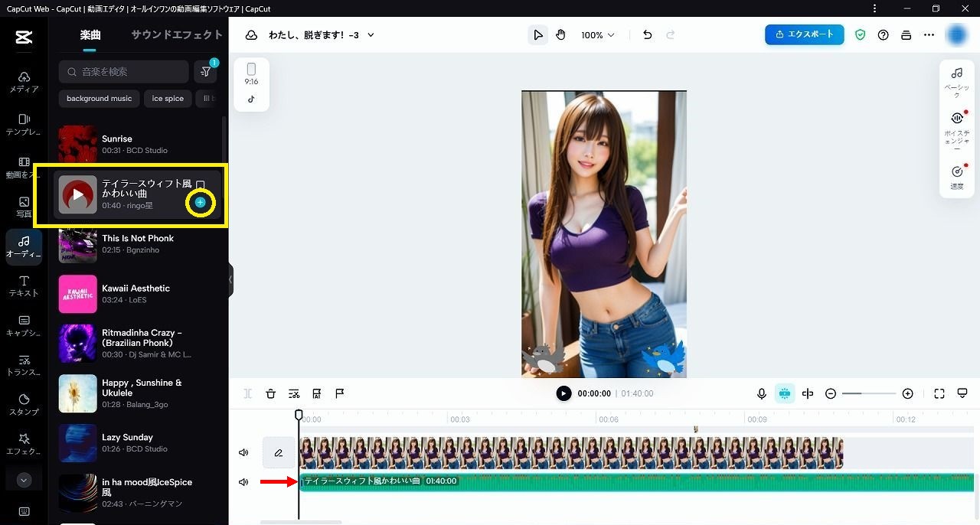Expand the project name dropdown arrow
Image resolution: width=980 pixels, height=525 pixels.
[x=371, y=35]
